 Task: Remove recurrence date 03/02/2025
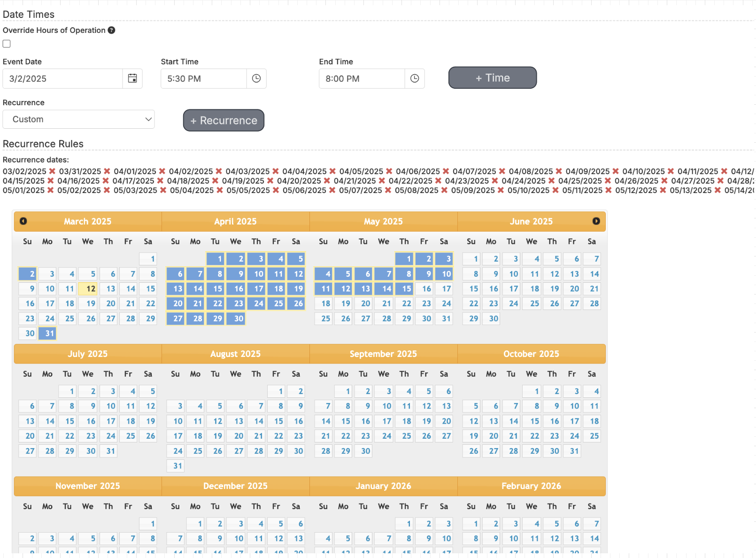(x=52, y=171)
